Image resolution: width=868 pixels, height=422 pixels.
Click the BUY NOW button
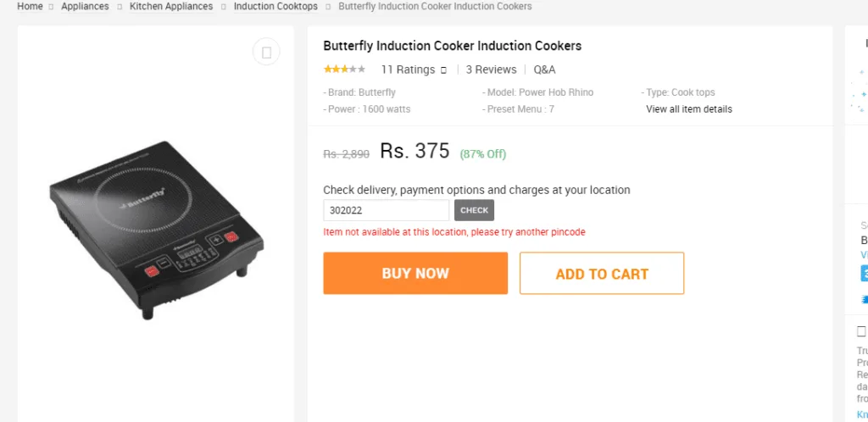[415, 273]
